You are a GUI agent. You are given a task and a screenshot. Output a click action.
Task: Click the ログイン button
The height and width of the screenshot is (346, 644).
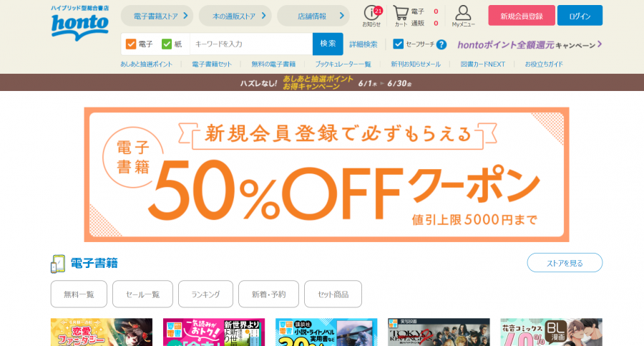tap(580, 16)
